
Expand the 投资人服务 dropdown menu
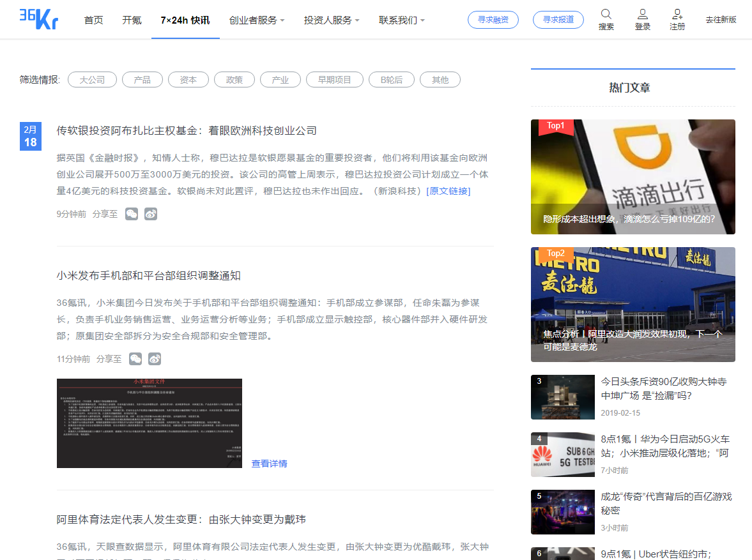pyautogui.click(x=332, y=20)
